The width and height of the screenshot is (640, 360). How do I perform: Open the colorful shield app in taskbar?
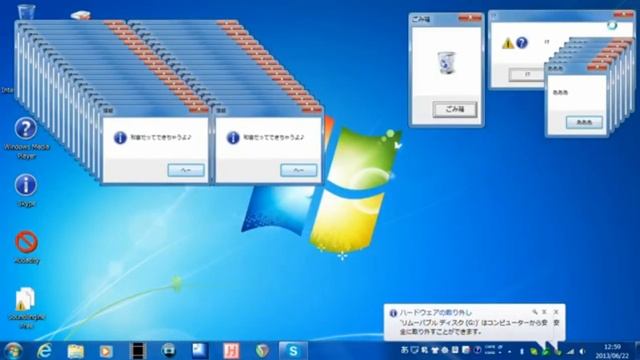[x=262, y=351]
